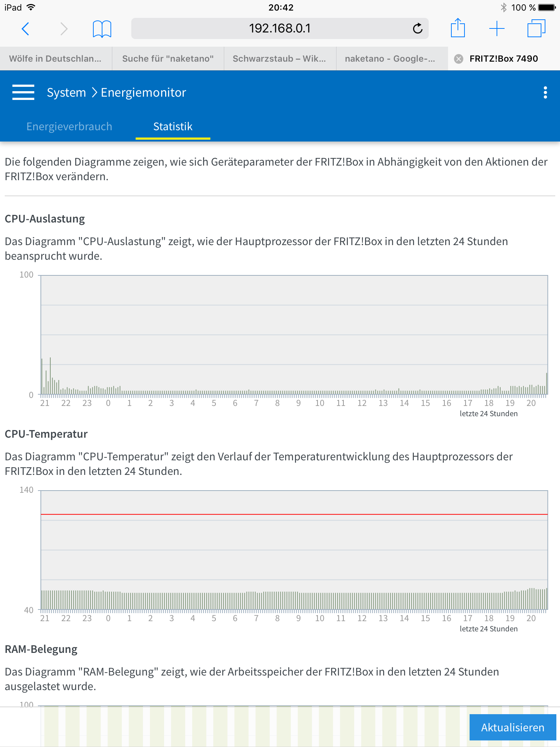
Task: Tap the Safari forward arrow
Action: point(64,28)
